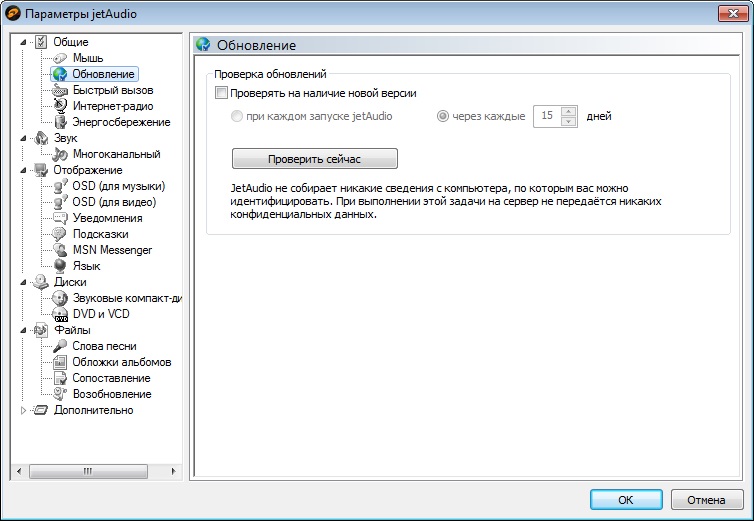Open the Уведомления settings page
The width and height of the screenshot is (754, 521).
(108, 218)
